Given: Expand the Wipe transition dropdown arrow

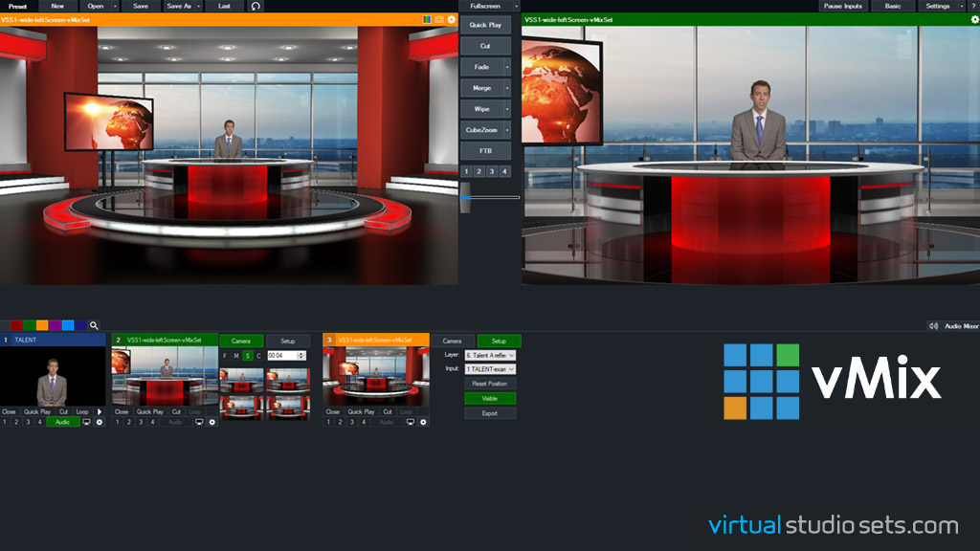Looking at the screenshot, I should [x=507, y=109].
